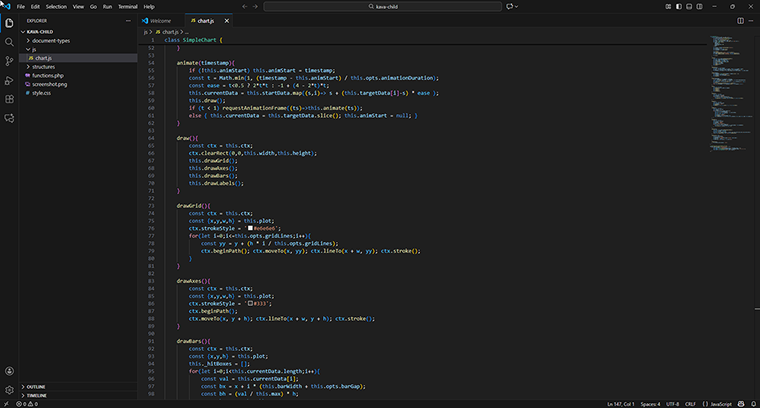Click the remote window icon in status bar
Screen dimensions: 760x408
click(x=6, y=404)
